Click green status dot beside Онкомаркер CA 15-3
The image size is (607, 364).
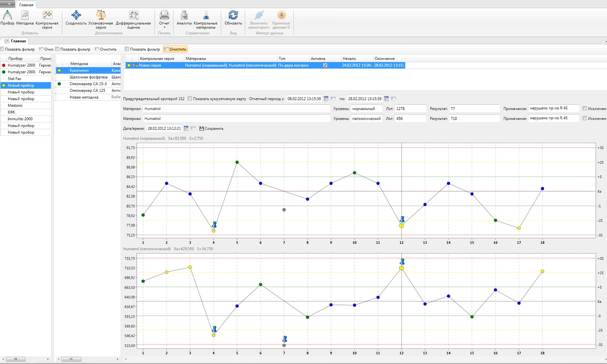[59, 84]
